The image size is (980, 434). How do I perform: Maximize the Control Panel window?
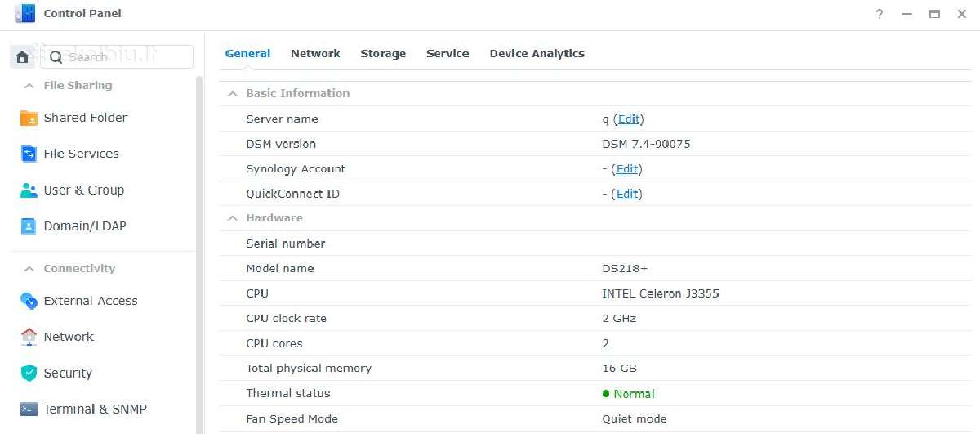pos(934,14)
